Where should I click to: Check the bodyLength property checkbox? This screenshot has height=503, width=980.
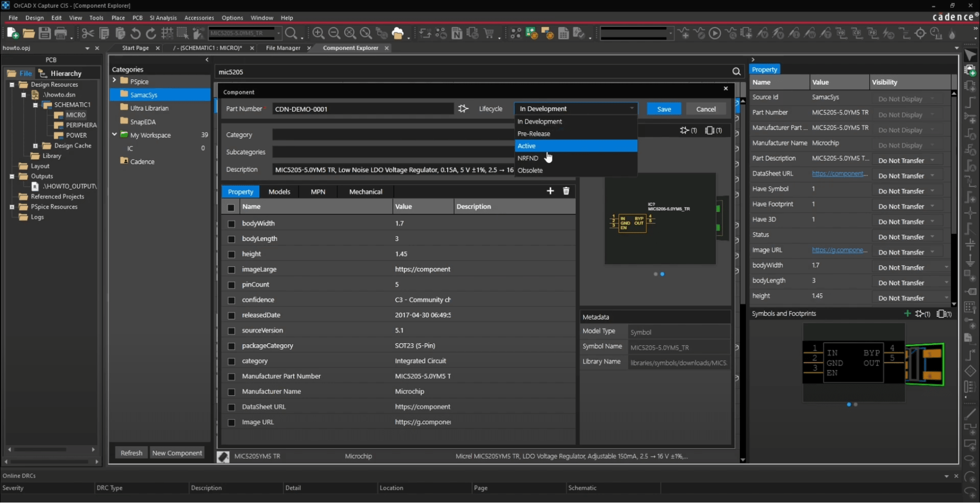[231, 239]
